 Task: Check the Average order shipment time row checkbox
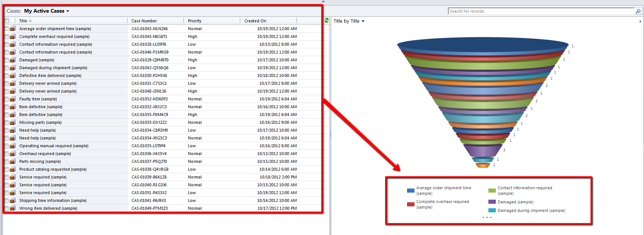[6, 29]
